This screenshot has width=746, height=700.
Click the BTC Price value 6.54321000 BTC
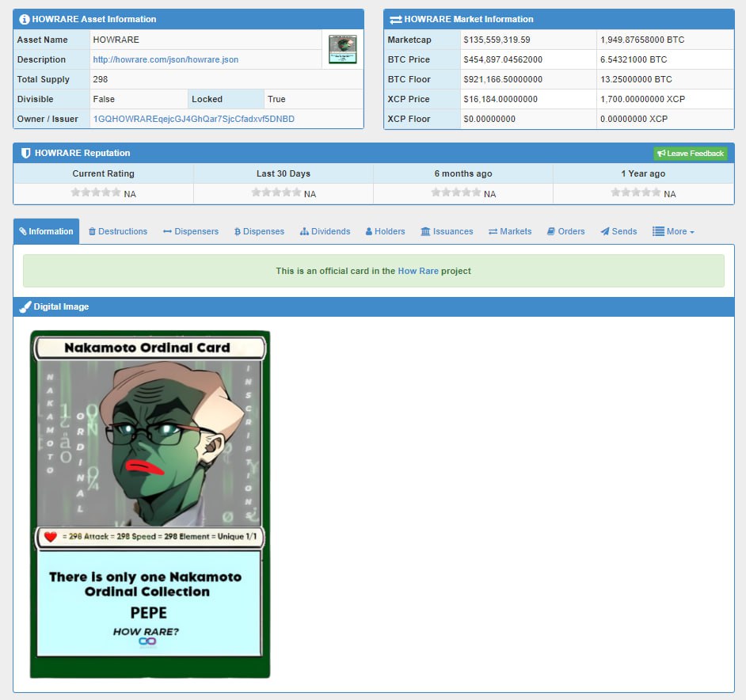point(634,59)
